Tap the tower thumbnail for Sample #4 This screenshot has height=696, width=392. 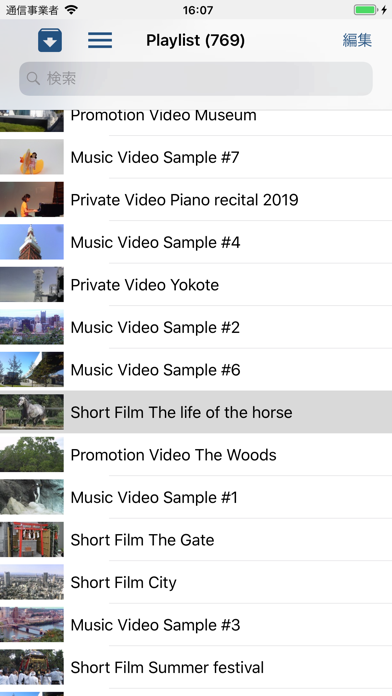(32, 242)
